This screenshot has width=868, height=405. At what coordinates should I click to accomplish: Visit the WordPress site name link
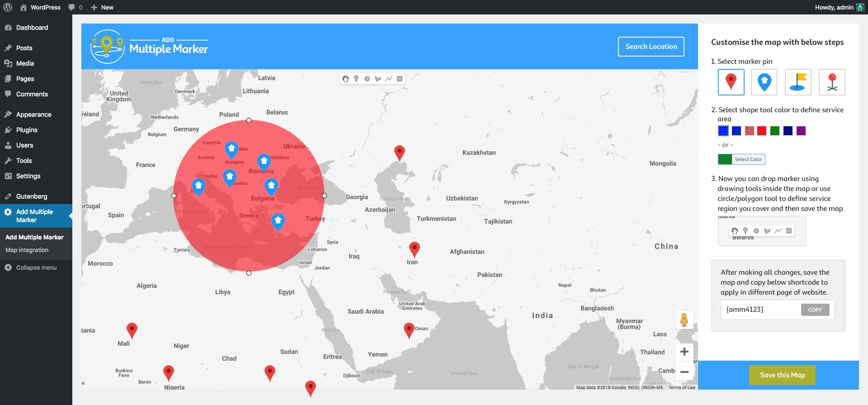pyautogui.click(x=40, y=7)
